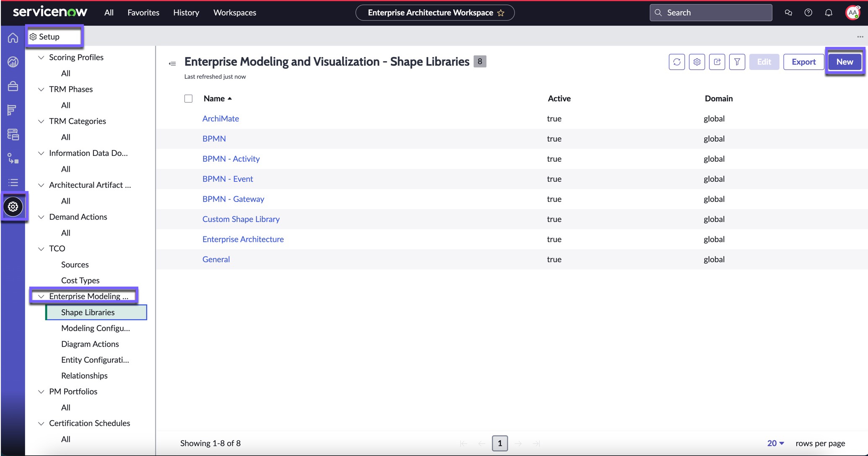Image resolution: width=868 pixels, height=456 pixels.
Task: Open the ArchiMate shape library
Action: (x=220, y=119)
